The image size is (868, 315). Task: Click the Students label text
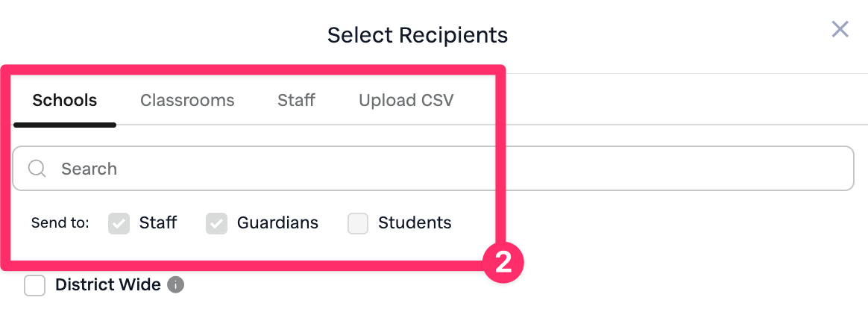[x=415, y=222]
